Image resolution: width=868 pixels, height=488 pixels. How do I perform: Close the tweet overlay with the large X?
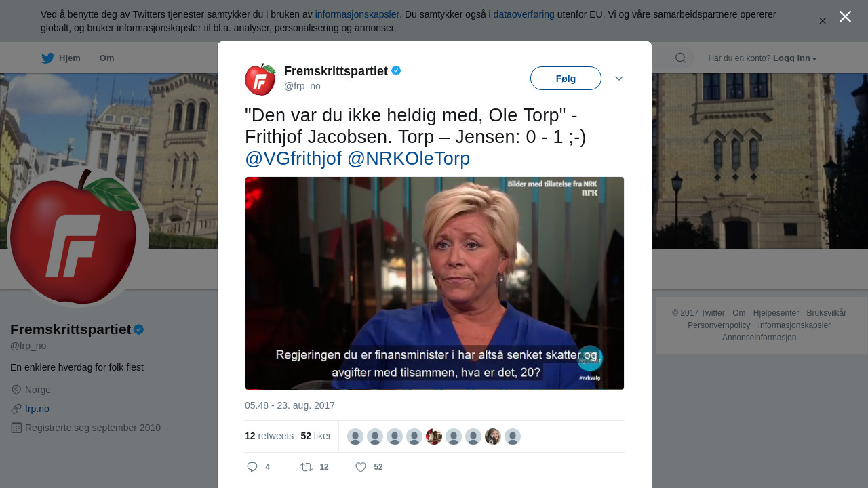click(845, 16)
